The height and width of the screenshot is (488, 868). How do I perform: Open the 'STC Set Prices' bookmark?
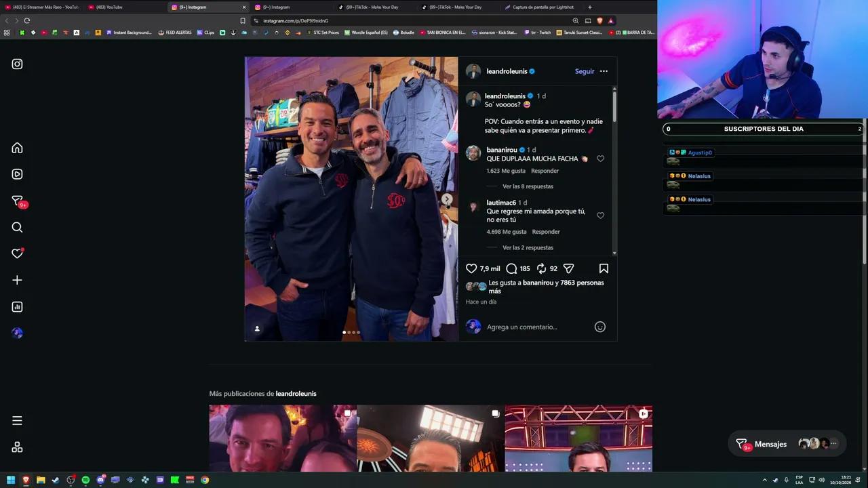(323, 33)
